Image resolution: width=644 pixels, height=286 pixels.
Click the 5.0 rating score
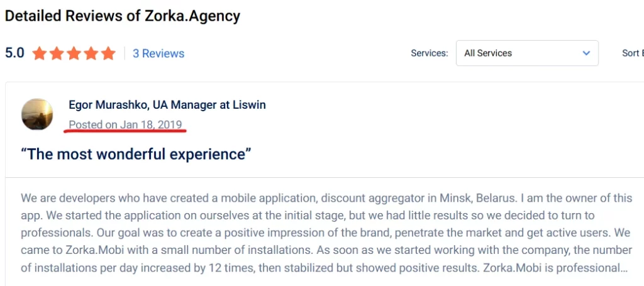pos(15,53)
